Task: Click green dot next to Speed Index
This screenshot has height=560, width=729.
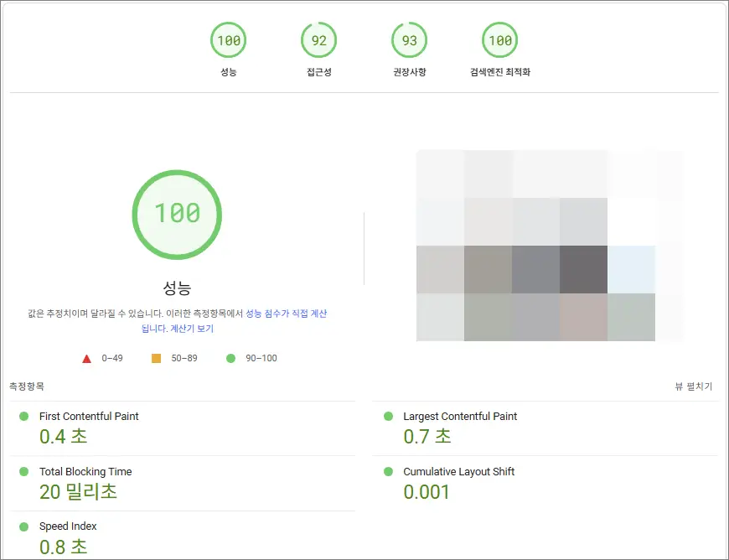Action: [x=23, y=526]
